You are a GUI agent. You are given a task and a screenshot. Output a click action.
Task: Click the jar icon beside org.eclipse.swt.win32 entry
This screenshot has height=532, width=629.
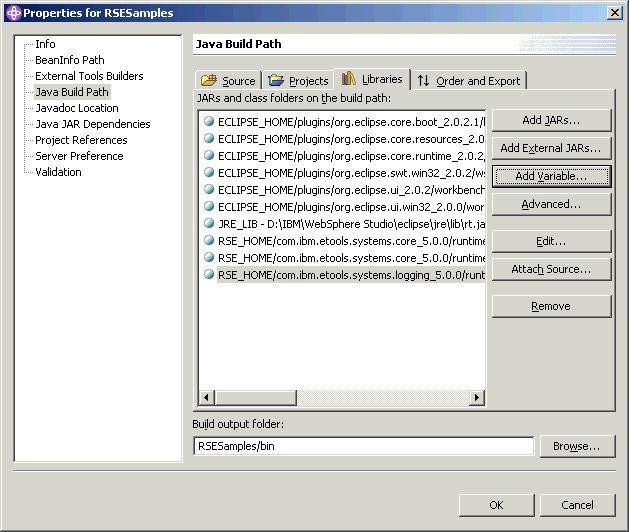[209, 172]
